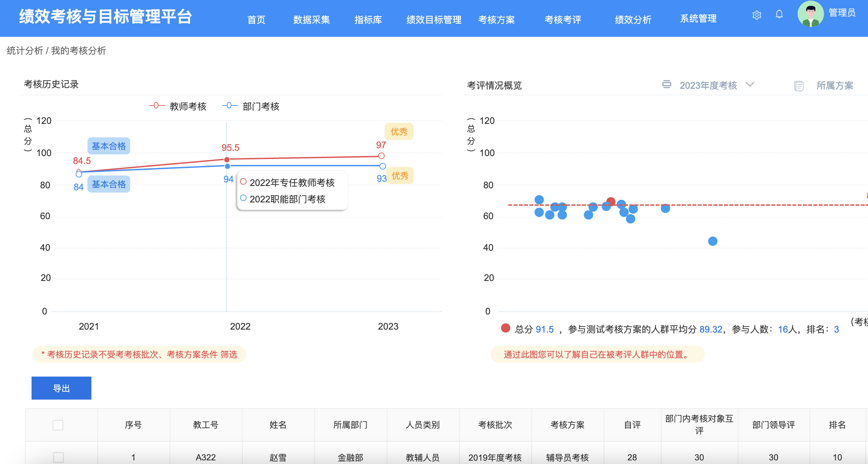Open the 所属方案 selector
Screen dimensions: 868x464
coord(834,86)
